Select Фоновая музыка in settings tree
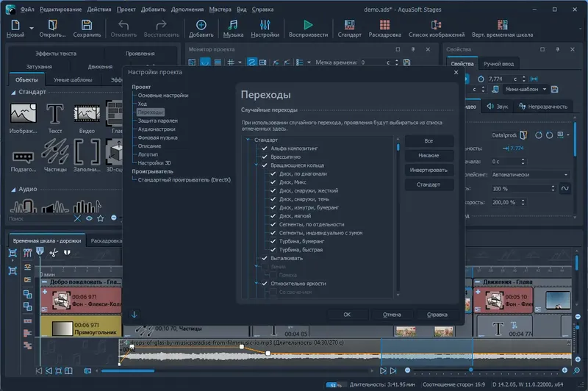Image resolution: width=588 pixels, height=391 pixels. (x=159, y=137)
